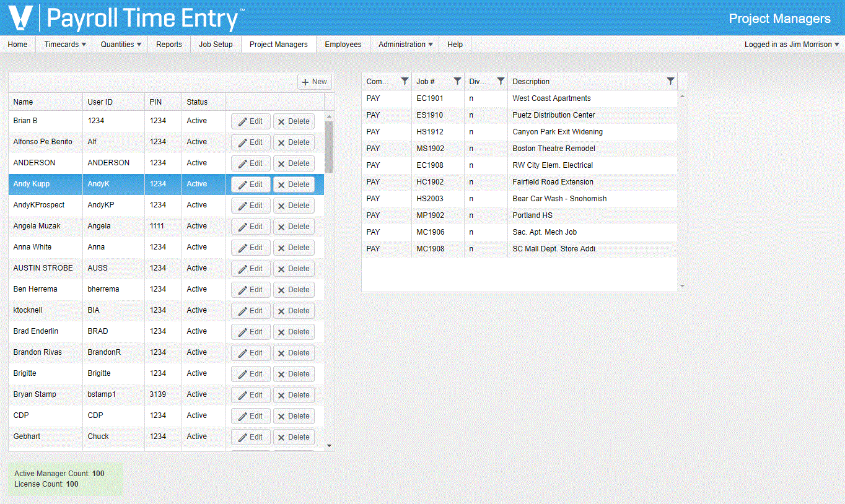Expand the Timecards dropdown menu
This screenshot has height=504, width=845.
[x=65, y=45]
